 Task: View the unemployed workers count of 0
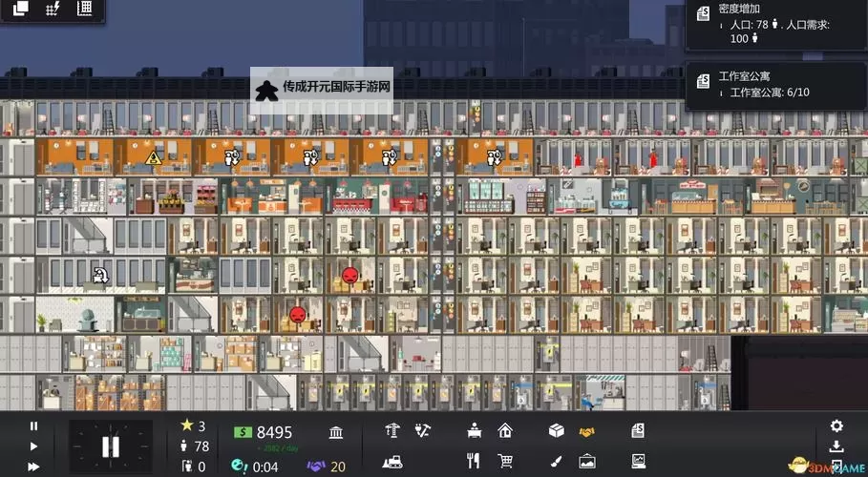tap(194, 467)
